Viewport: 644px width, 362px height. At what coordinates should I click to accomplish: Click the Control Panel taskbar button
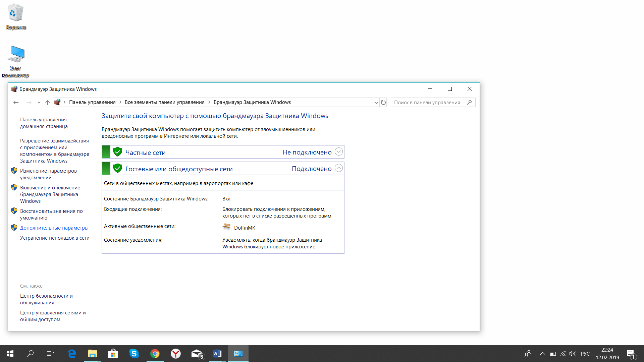tap(238, 354)
